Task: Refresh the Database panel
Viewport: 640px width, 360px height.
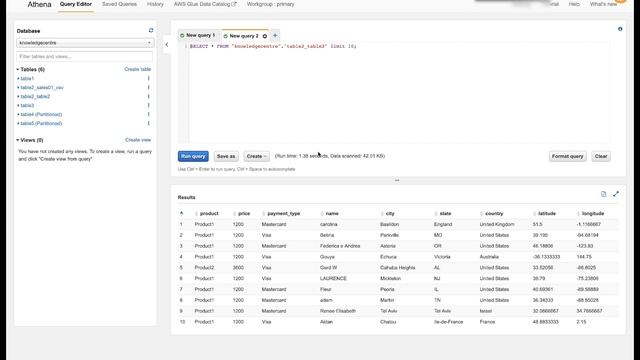Action: [151, 31]
